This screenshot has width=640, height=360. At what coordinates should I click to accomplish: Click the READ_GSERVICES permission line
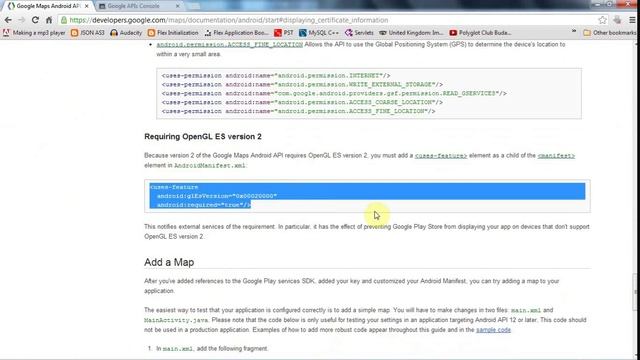[334, 93]
